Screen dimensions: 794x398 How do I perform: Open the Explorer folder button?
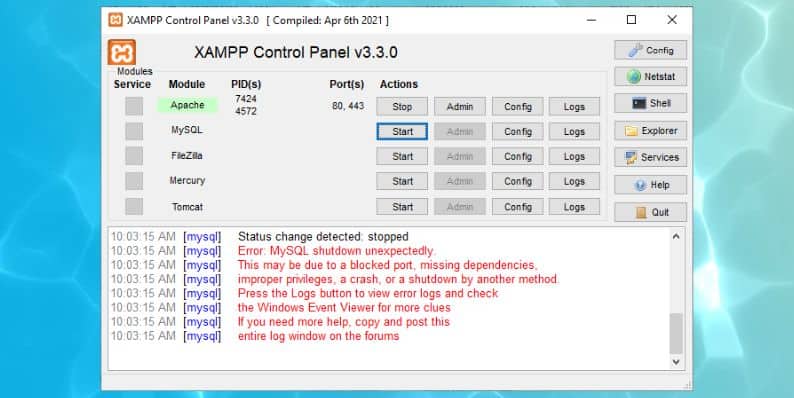coord(651,131)
